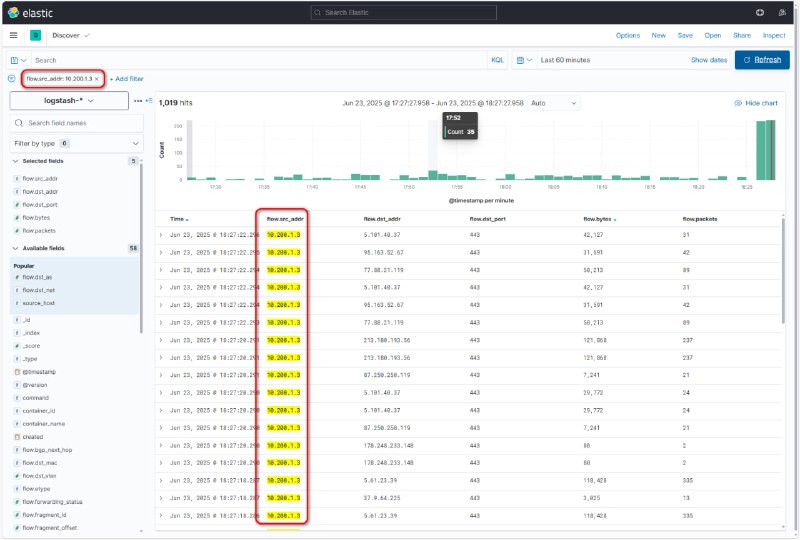
Task: Select flow.bgp_next_hop field
Action: tap(47, 450)
